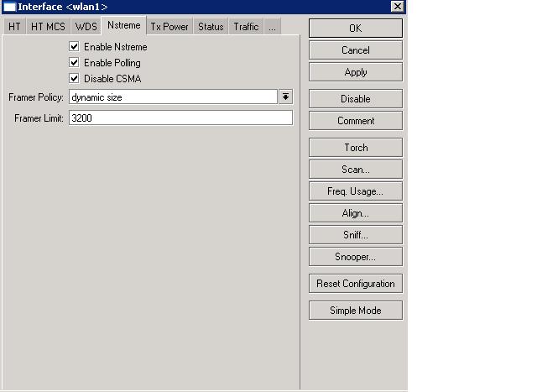The image size is (537, 392).
Task: Start the Sniff... tool
Action: point(356,235)
